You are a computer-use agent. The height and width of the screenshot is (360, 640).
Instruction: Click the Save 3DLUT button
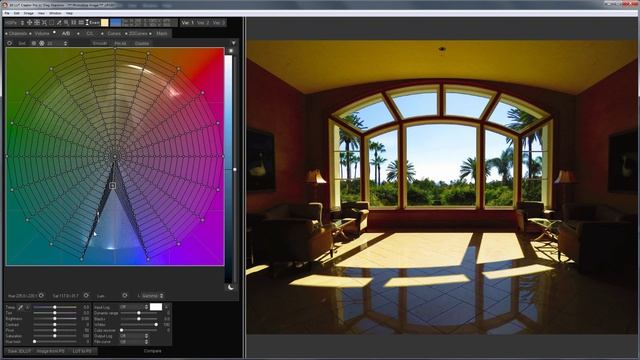pos(19,351)
